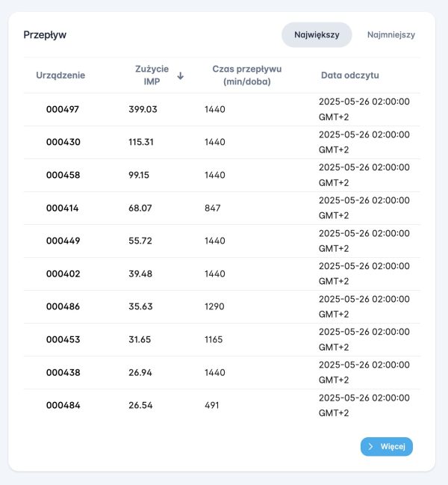
Task: Click the Czas przepływu column header
Action: point(246,75)
